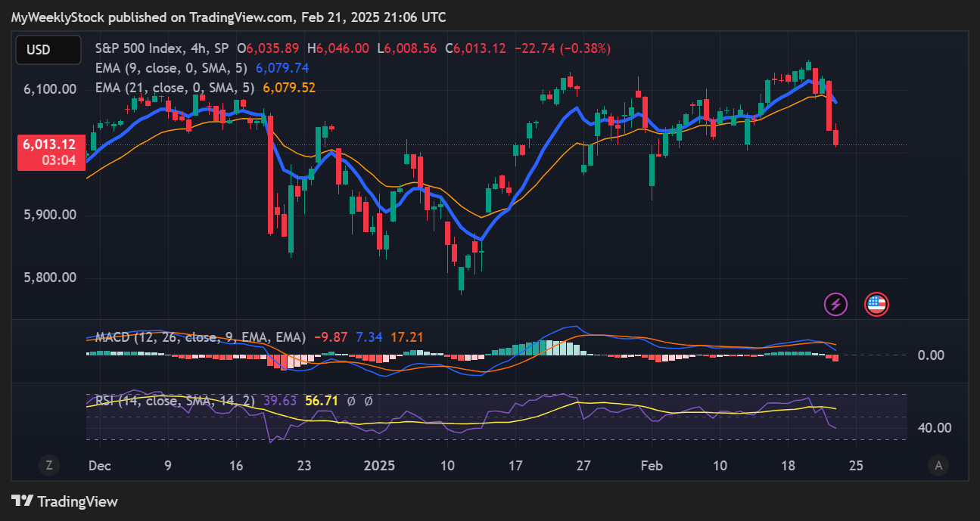This screenshot has width=980, height=521.
Task: Click the A auto-scale button
Action: 938,466
